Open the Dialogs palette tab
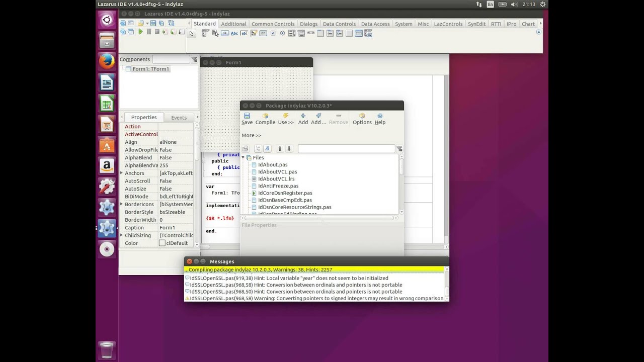Image resolution: width=644 pixels, height=362 pixels. pyautogui.click(x=308, y=24)
